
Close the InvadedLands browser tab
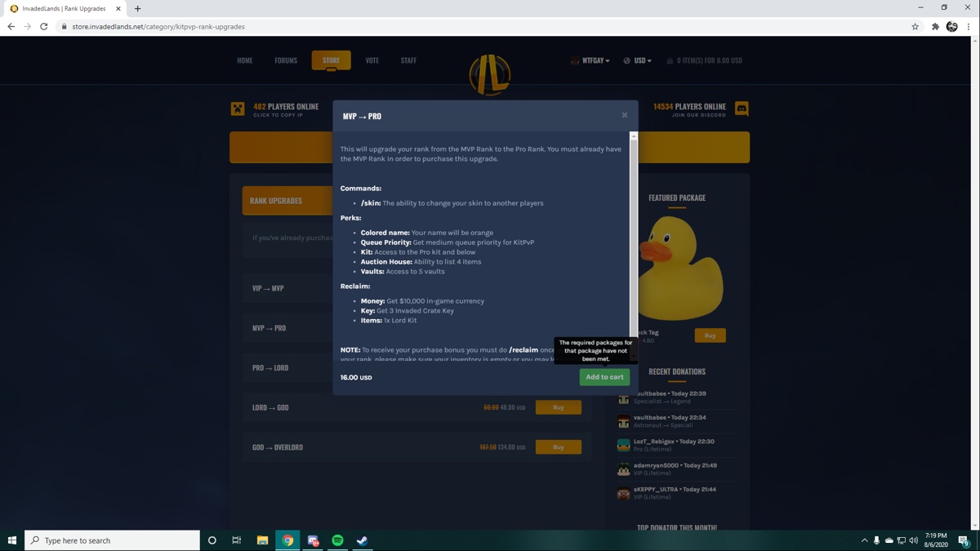pyautogui.click(x=118, y=9)
